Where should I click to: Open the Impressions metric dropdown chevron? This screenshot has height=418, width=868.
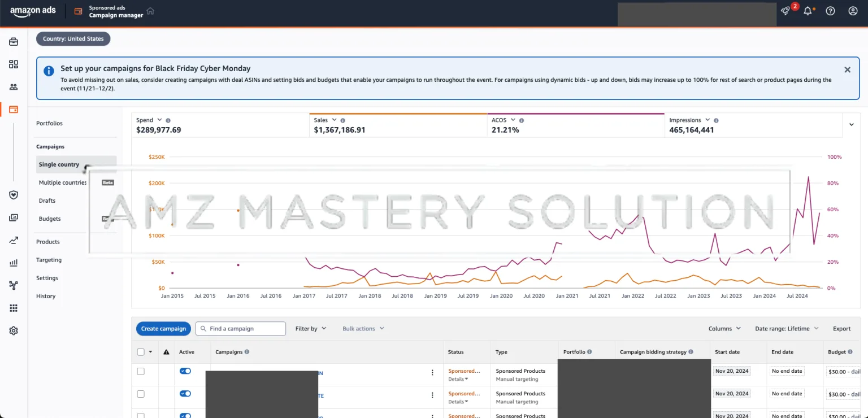click(708, 120)
